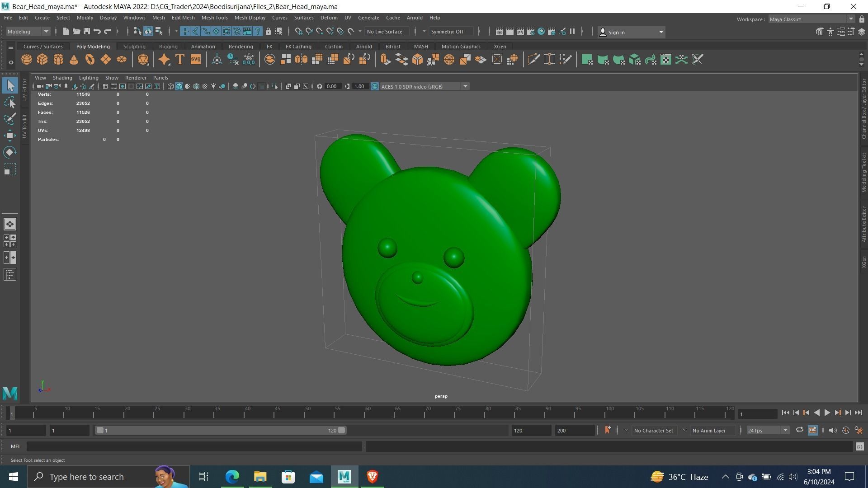Screen dimensions: 868x488
Task: Switch to the Sculpting shelf tab
Action: 134,47
